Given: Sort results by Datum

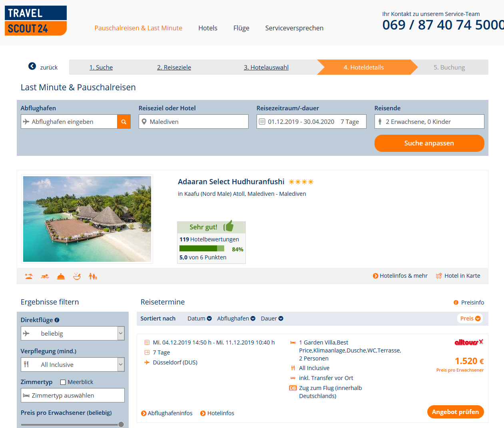Looking at the screenshot, I should 199,319.
